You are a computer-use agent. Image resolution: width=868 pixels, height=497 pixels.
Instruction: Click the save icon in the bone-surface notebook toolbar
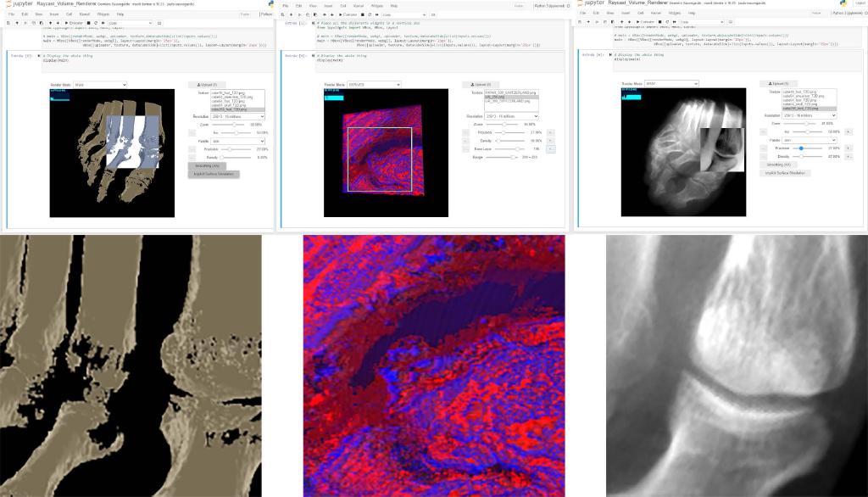(8, 23)
